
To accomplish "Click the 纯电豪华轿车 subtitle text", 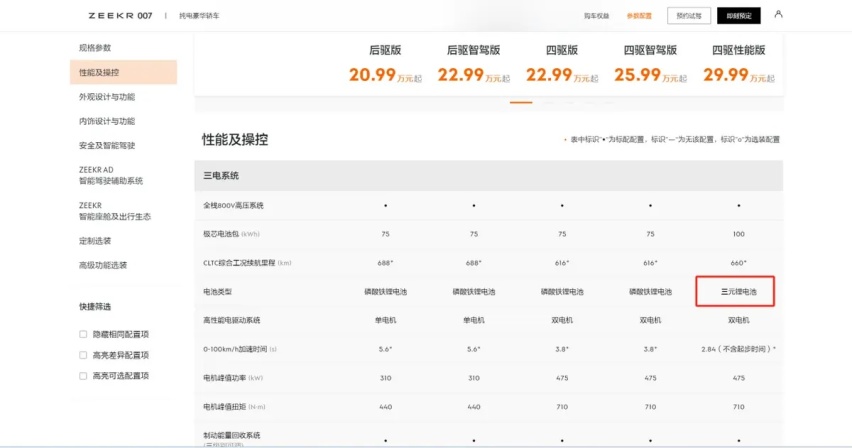I will 199,16.
